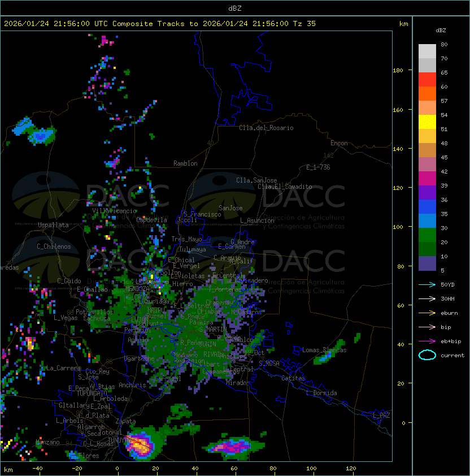Click the 'Zapata' place label

pos(125,421)
